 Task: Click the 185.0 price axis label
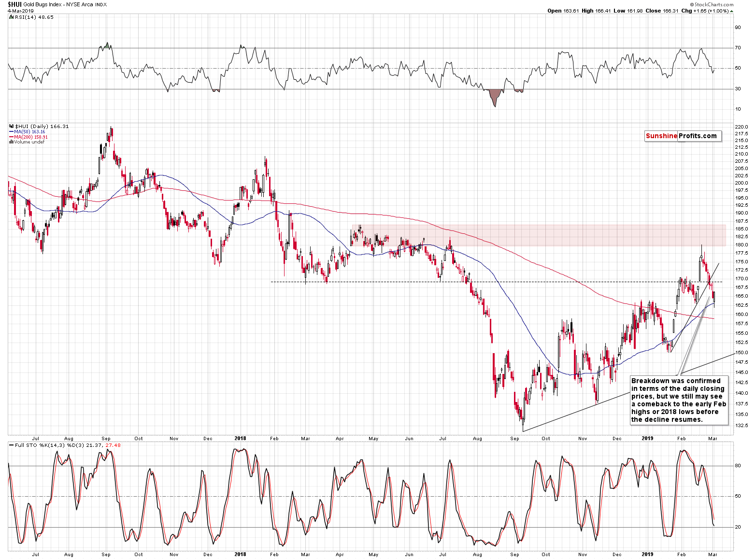point(742,229)
